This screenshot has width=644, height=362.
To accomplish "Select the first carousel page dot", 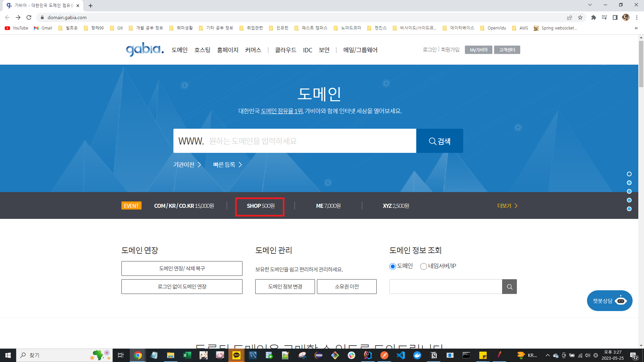I will [629, 174].
